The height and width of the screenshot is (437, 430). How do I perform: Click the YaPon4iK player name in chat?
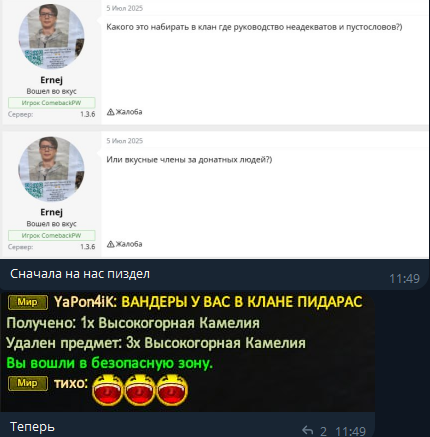[85, 302]
